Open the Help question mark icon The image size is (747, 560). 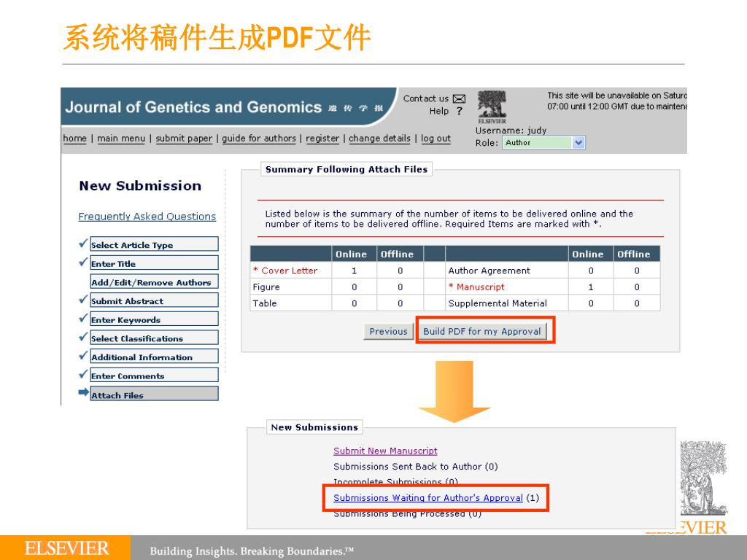[x=460, y=111]
